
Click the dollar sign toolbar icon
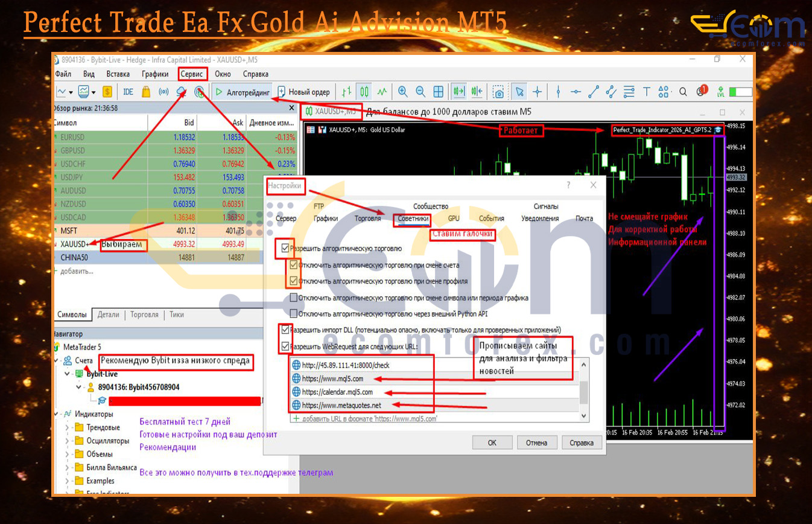coord(107,92)
